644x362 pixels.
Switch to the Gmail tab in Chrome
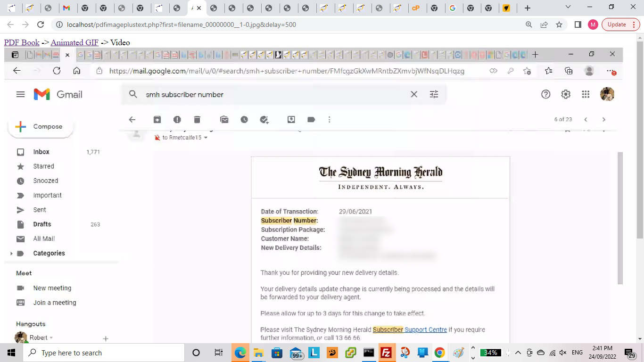66,8
